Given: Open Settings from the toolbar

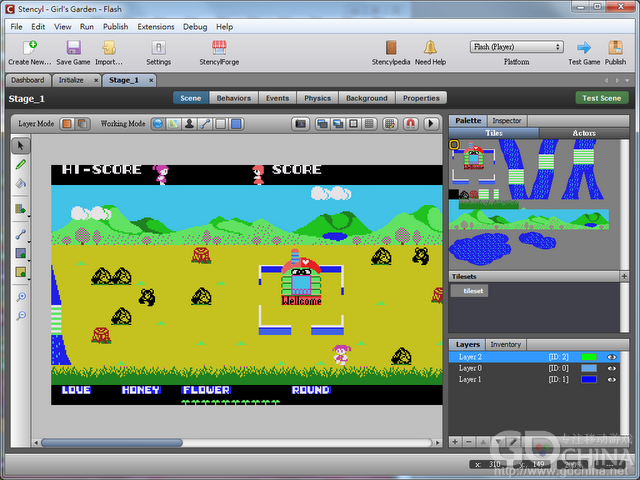Looking at the screenshot, I should click(x=158, y=47).
